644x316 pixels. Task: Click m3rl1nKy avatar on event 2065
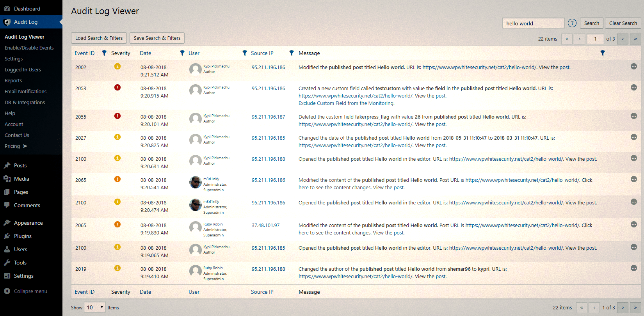tap(195, 182)
